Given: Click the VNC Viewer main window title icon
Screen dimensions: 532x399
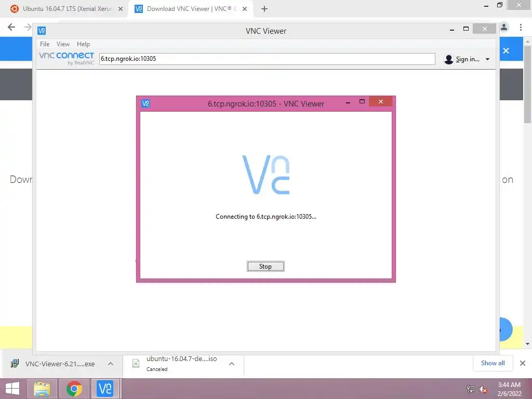Looking at the screenshot, I should 42,31.
